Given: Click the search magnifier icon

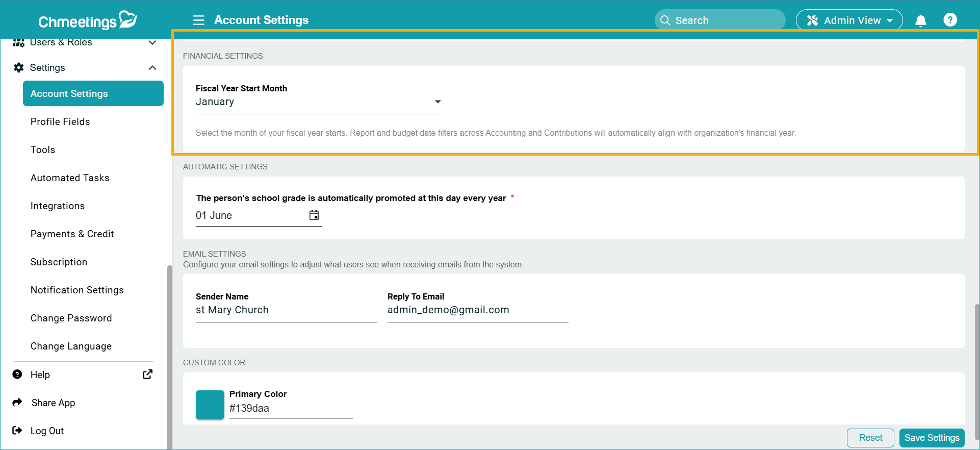Looking at the screenshot, I should tap(665, 20).
